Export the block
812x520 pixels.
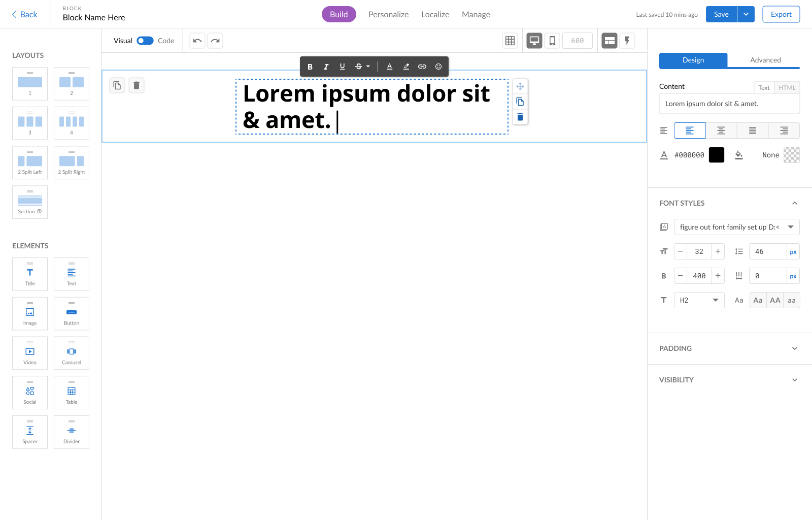(781, 14)
